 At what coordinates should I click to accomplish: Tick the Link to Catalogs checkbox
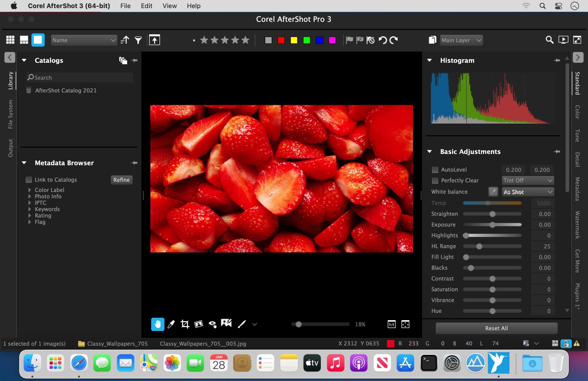pos(29,180)
